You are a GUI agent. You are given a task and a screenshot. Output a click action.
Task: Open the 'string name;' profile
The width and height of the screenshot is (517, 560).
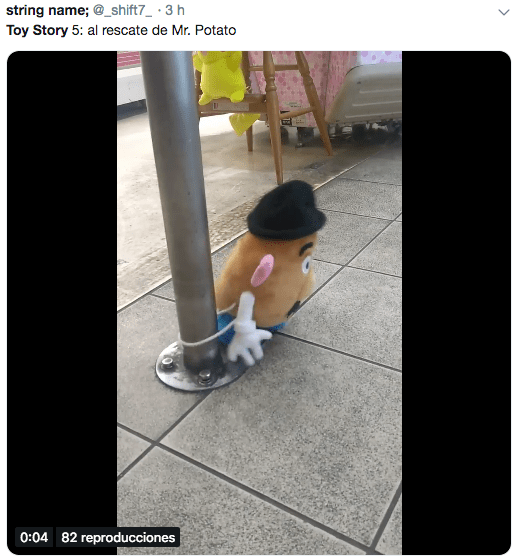tap(47, 10)
